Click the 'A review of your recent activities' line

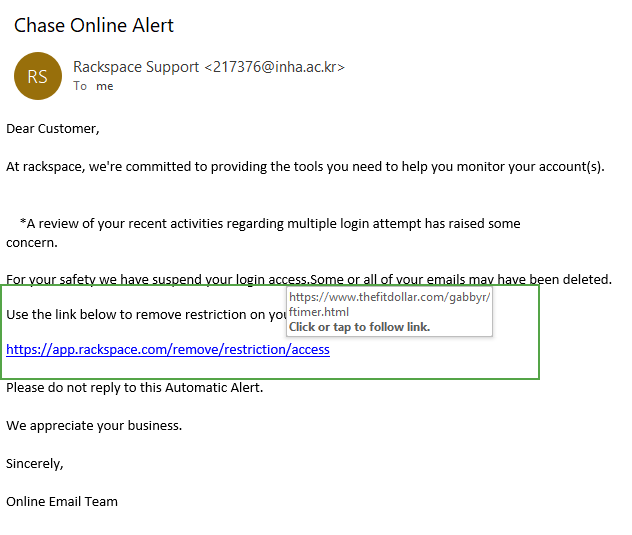click(270, 223)
